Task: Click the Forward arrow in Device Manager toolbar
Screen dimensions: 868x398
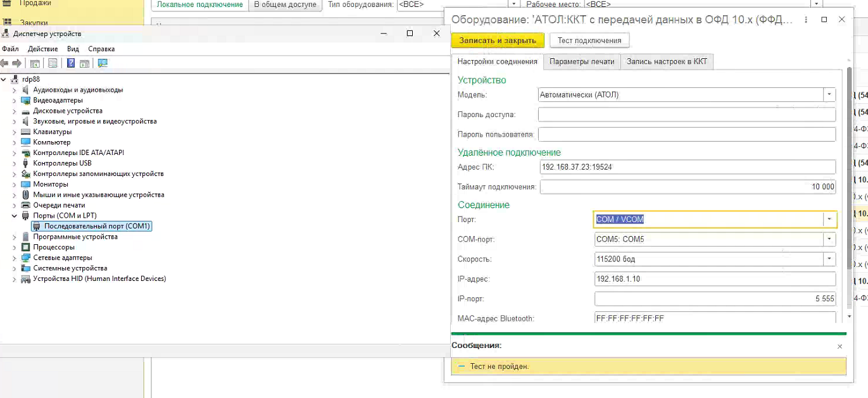Action: [16, 63]
